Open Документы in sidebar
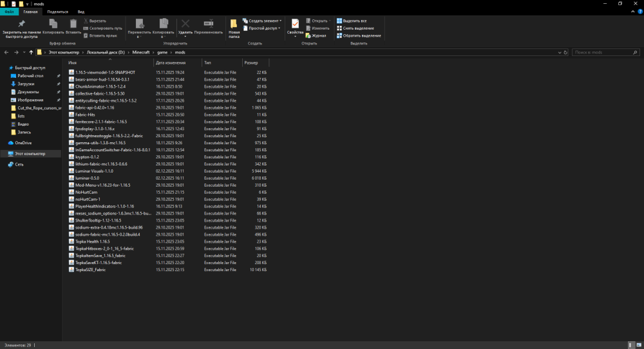This screenshot has height=349, width=644. (x=28, y=92)
